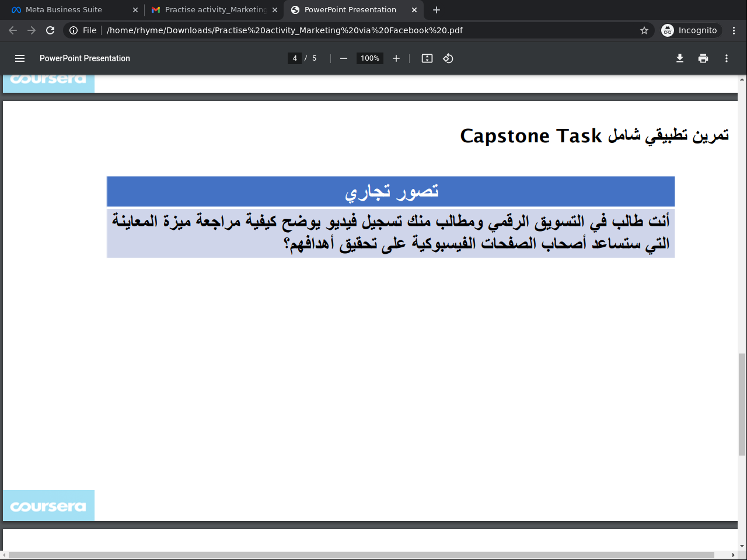The image size is (747, 560).
Task: Click the fit to page button
Action: point(427,58)
